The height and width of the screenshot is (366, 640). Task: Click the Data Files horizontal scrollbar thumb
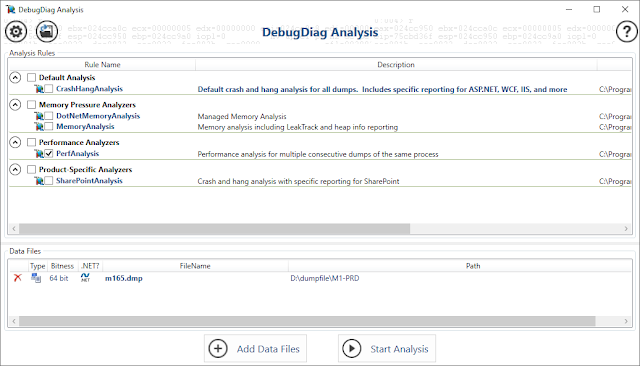coord(307,321)
